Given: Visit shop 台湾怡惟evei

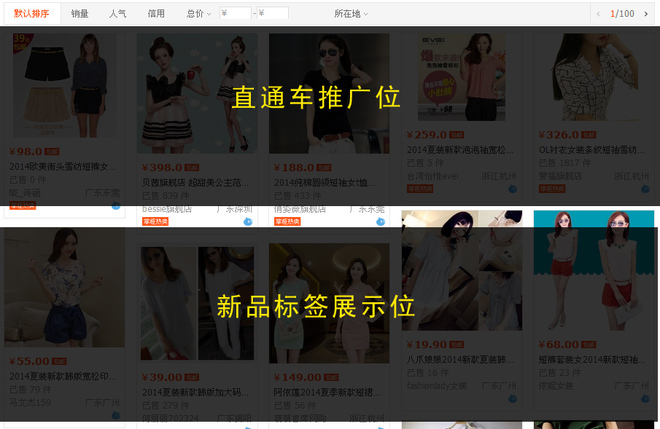Looking at the screenshot, I should 433,176.
